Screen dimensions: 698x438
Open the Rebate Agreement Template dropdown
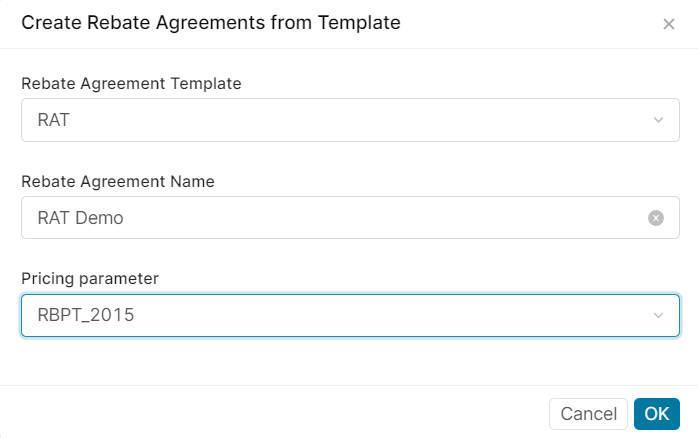click(x=350, y=120)
